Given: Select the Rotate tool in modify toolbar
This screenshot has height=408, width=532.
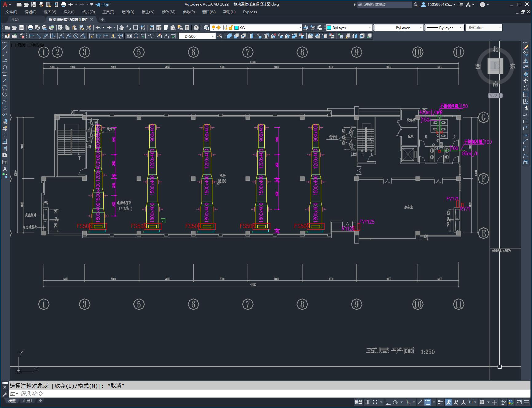Looking at the screenshot, I should 526,88.
